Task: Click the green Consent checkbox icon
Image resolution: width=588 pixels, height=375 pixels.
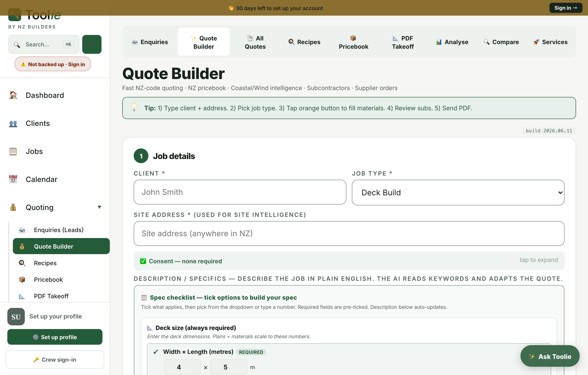Action: [143, 261]
